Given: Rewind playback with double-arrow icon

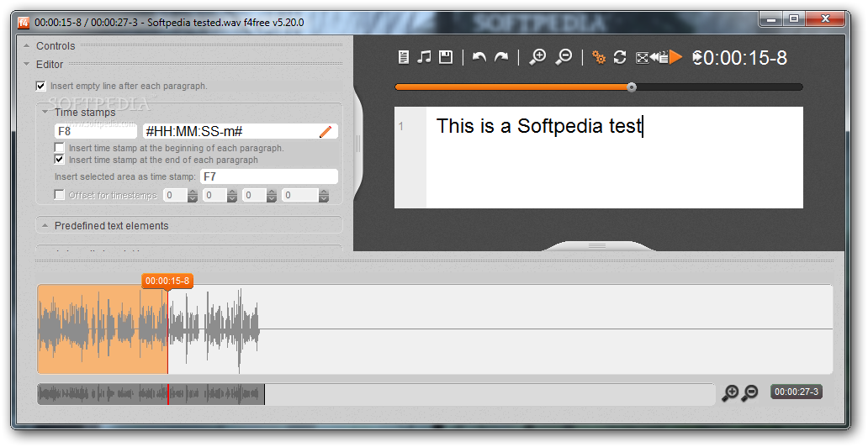Looking at the screenshot, I should pos(653,57).
